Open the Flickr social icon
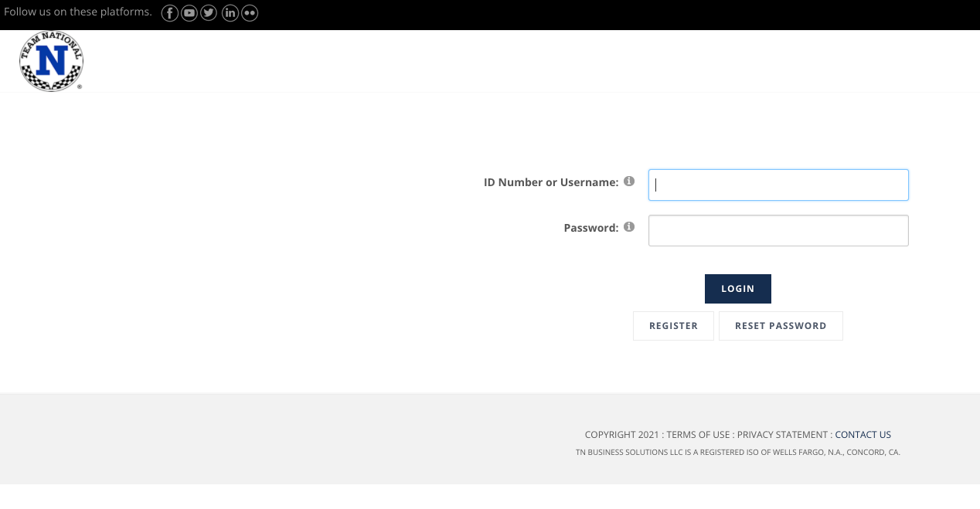 250,13
